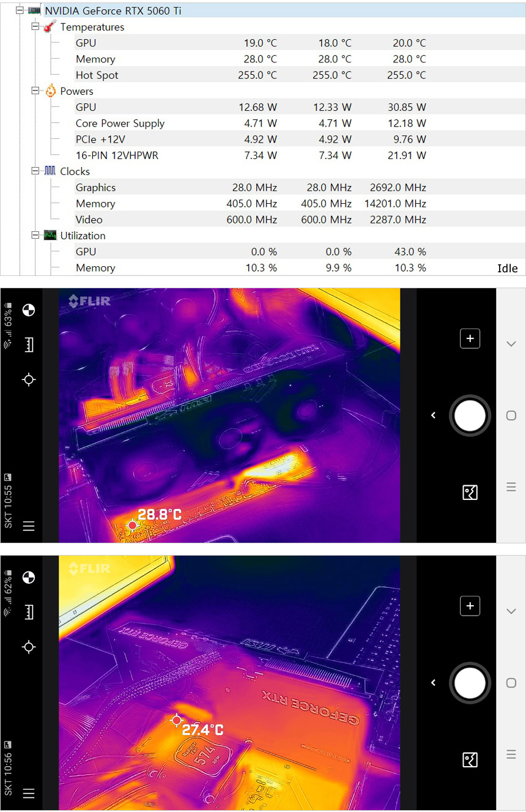Tap the spot marker reading 28.8°C
Screen dimensions: 526x812
(x=132, y=525)
